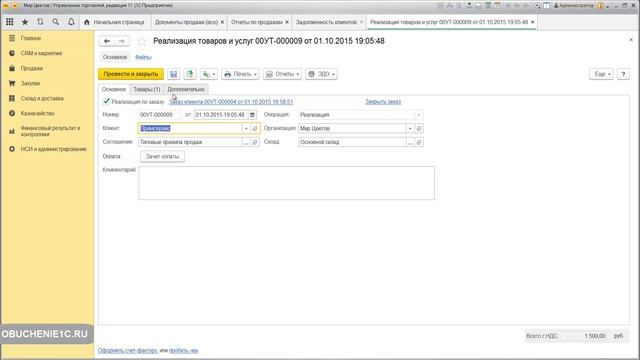Toggle Реализация по заказу checkbox

pos(107,101)
